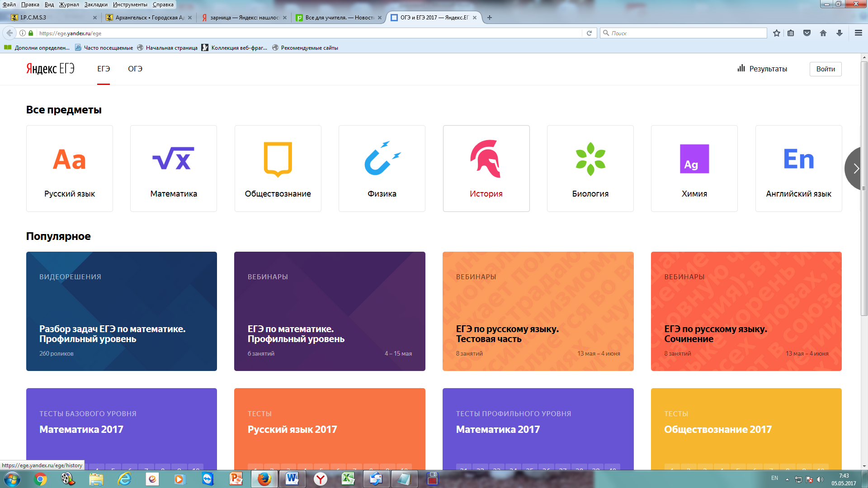Screen dimensions: 868x488
Task: Open Результаты page
Action: pyautogui.click(x=762, y=69)
